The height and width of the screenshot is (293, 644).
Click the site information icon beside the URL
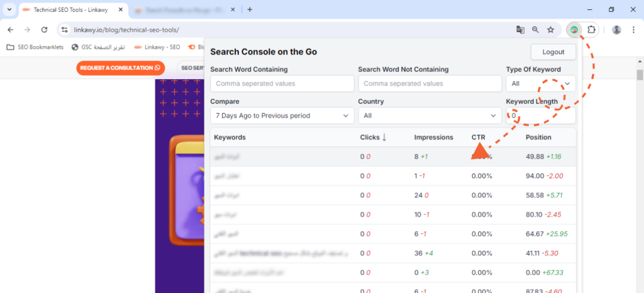point(65,30)
